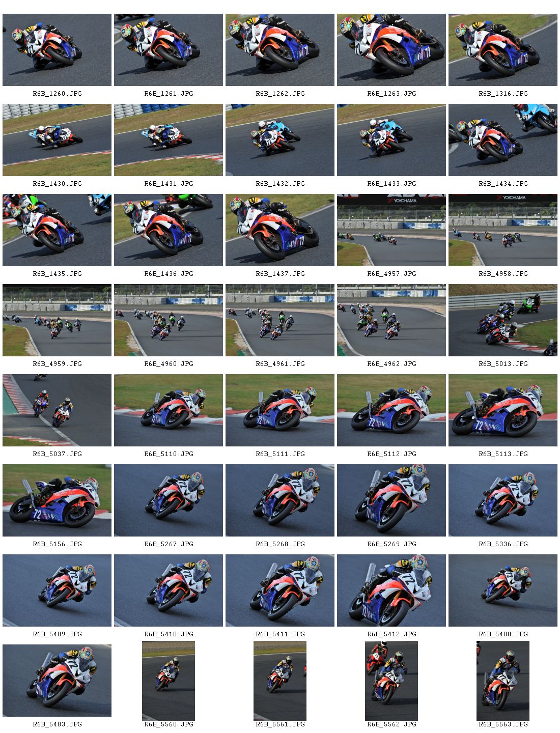Select thumbnail R6B_1433.JPG
560x733 pixels.
391,140
